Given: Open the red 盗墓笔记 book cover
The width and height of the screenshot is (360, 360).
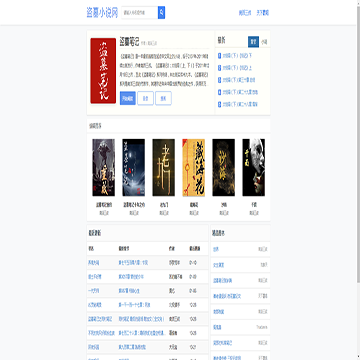Looking at the screenshot, I should point(103,71).
